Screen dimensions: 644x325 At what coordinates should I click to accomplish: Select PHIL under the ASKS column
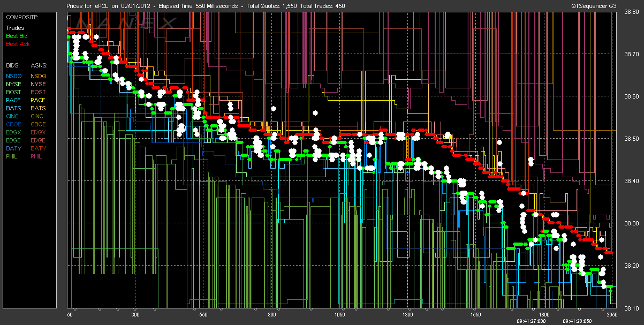coord(37,156)
